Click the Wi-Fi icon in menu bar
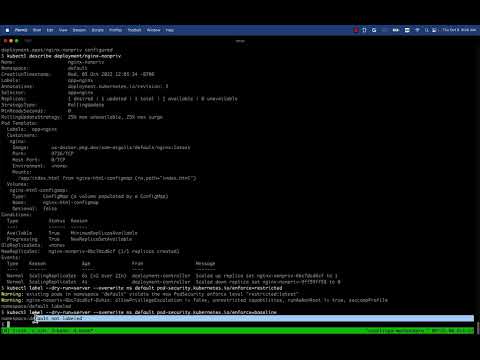 [417, 30]
